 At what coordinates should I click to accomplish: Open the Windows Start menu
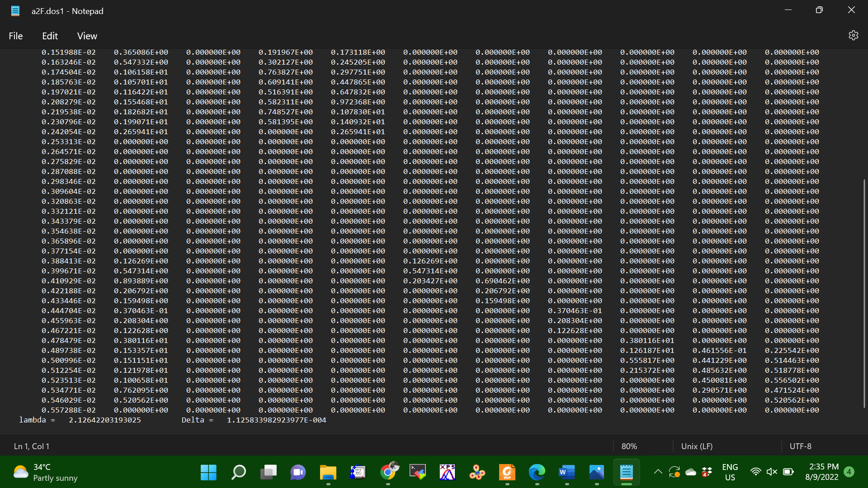(x=208, y=473)
